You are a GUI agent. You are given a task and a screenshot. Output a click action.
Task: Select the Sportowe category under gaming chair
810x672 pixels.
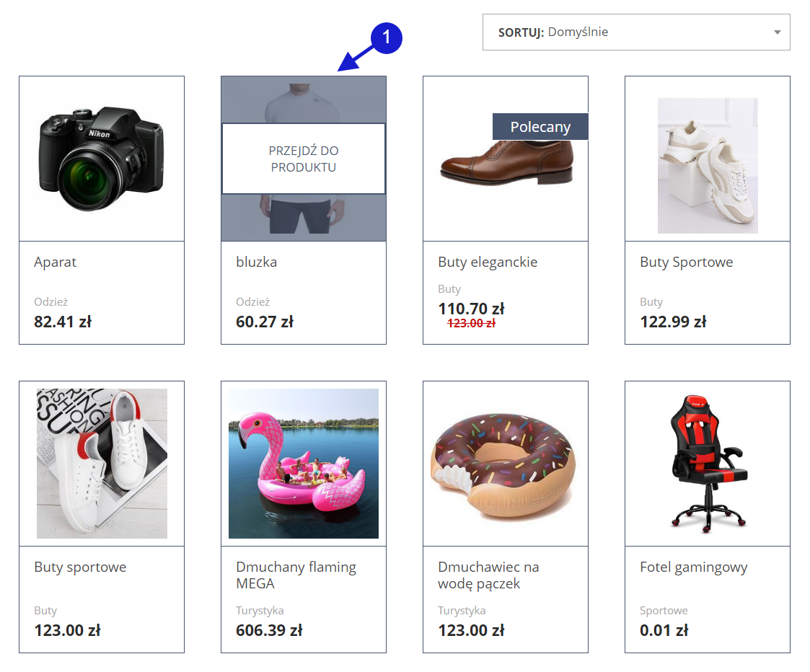664,611
